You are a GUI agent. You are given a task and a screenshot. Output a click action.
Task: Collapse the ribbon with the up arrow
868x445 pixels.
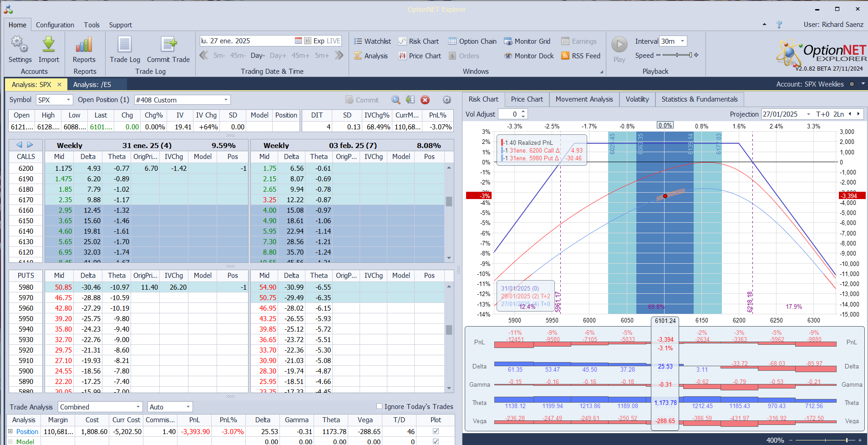click(764, 25)
